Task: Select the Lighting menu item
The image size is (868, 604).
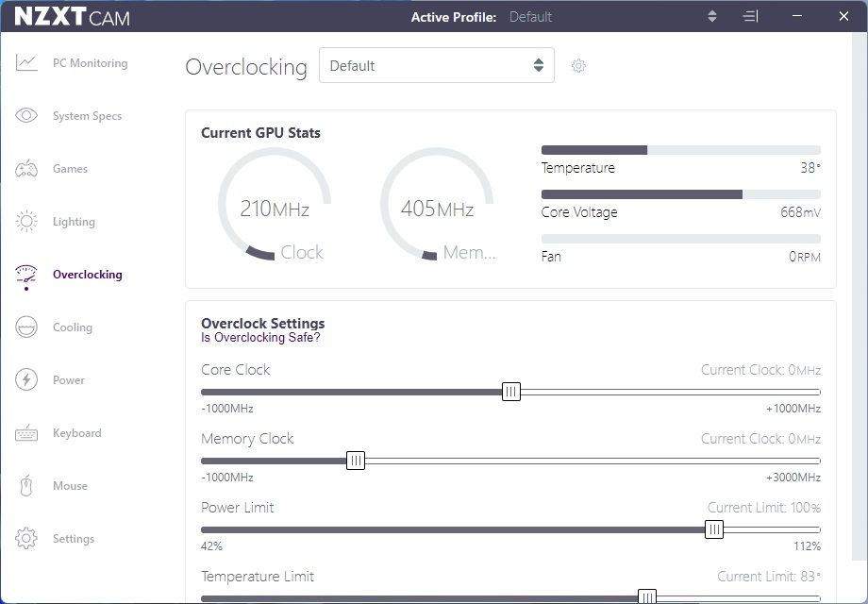Action: coord(74,222)
